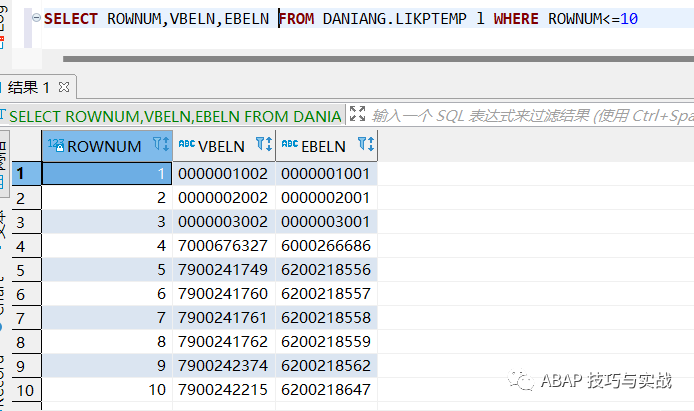
Task: Click VBELN cell 7000676327
Action: pyautogui.click(x=224, y=246)
